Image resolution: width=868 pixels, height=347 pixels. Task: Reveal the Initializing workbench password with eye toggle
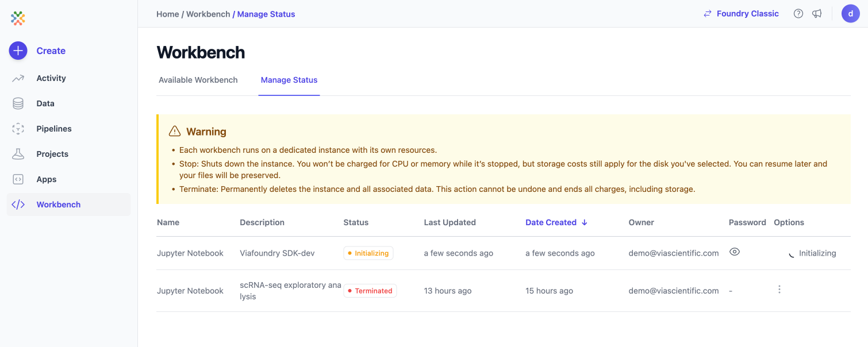pyautogui.click(x=734, y=252)
